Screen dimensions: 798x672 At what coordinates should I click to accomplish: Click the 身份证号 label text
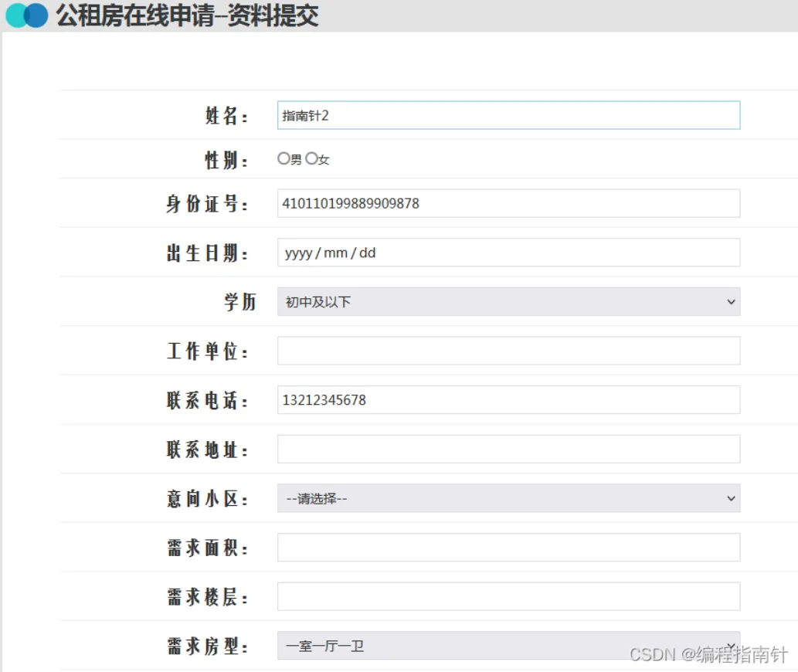(x=207, y=204)
